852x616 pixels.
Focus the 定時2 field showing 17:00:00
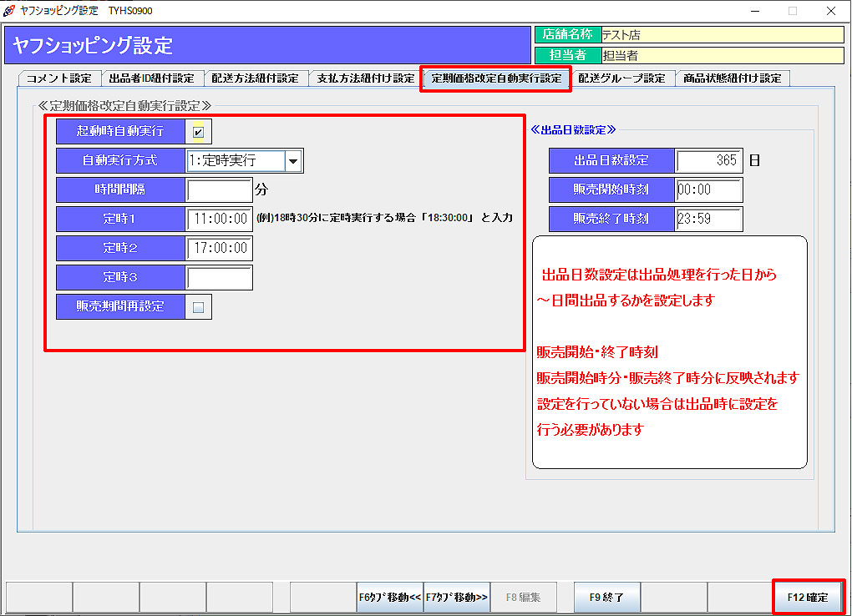coord(219,248)
